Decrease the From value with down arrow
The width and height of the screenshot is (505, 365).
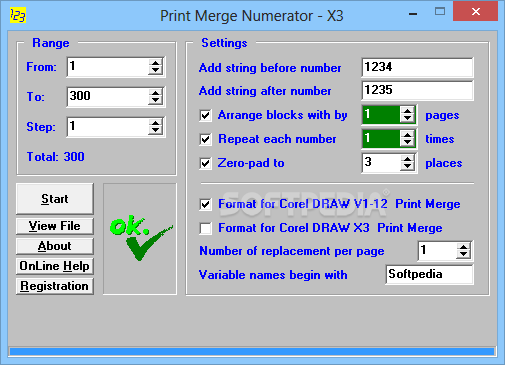point(155,71)
